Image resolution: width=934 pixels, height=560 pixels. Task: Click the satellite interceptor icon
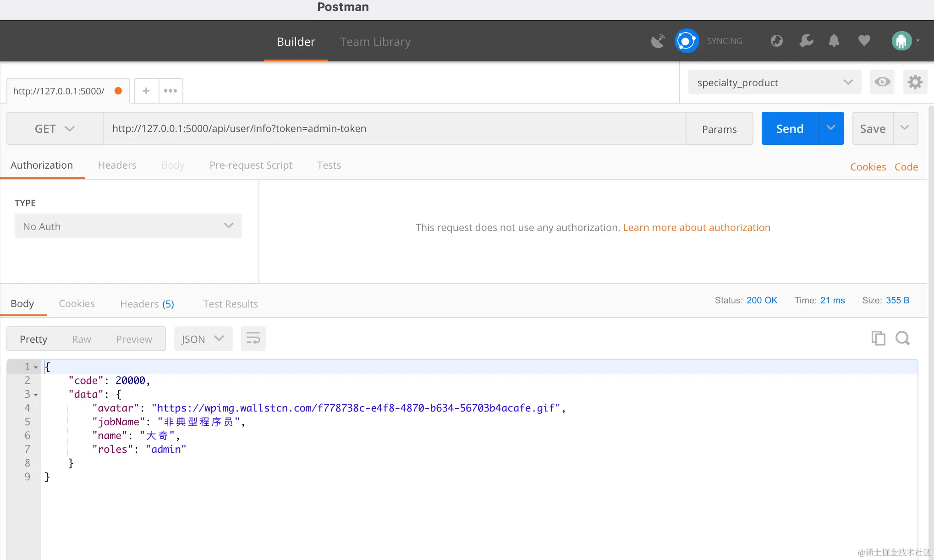pos(658,41)
